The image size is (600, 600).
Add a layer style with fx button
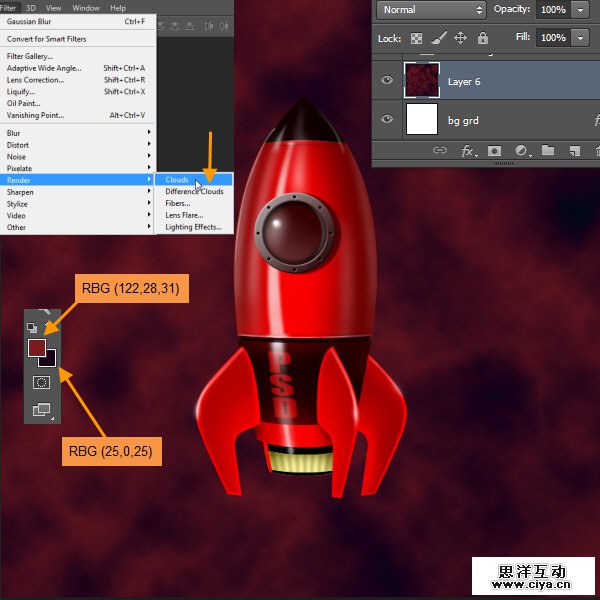(x=467, y=151)
